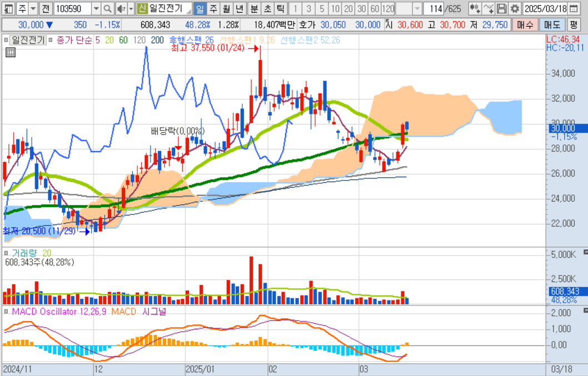Viewport: 588px width, 376px height.
Task: Click the 배당락(0,00%) annotation
Action: [178, 131]
